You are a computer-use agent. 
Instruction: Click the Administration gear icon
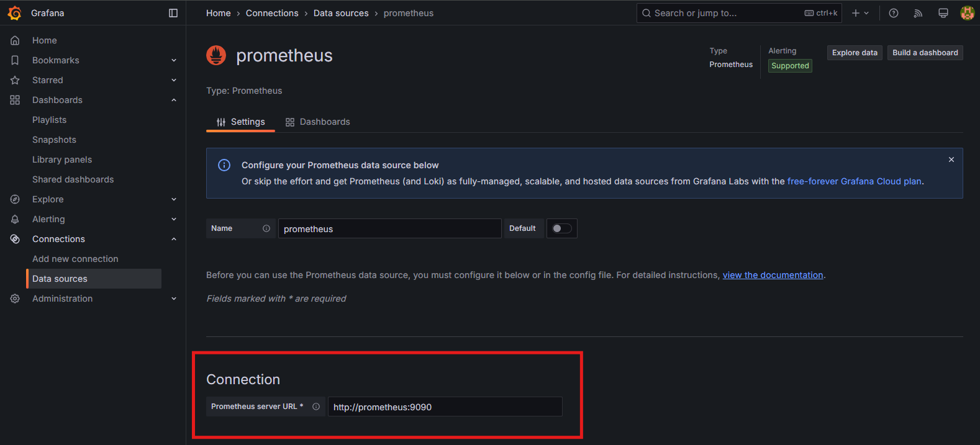15,299
